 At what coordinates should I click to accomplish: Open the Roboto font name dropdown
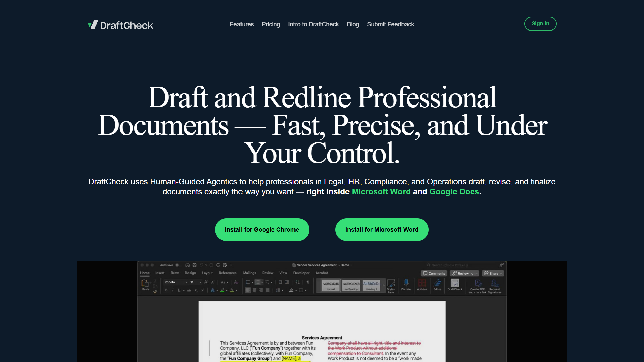pos(176,282)
